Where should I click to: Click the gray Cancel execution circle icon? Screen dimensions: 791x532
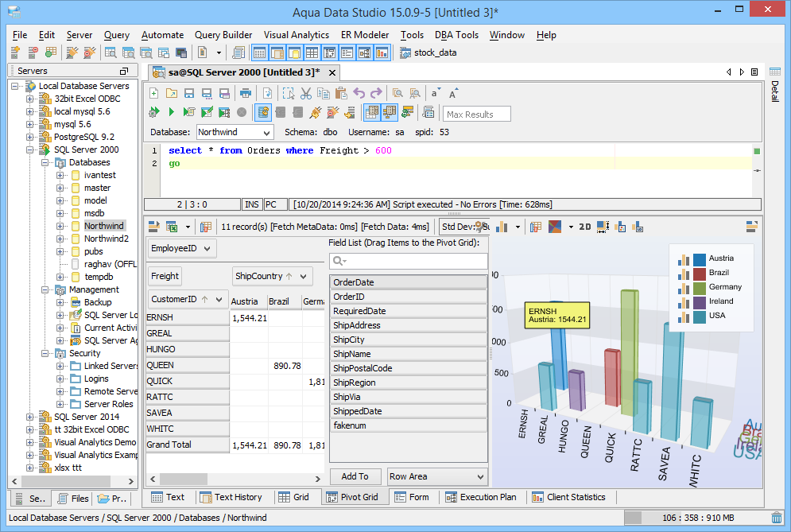(242, 112)
